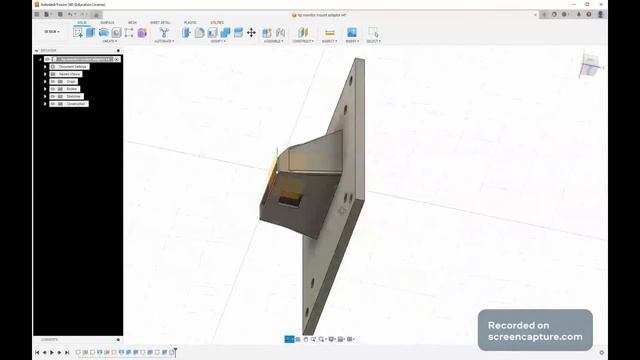This screenshot has height=360, width=640.
Task: Switch to the SHEET METAL tab
Action: [x=160, y=22]
